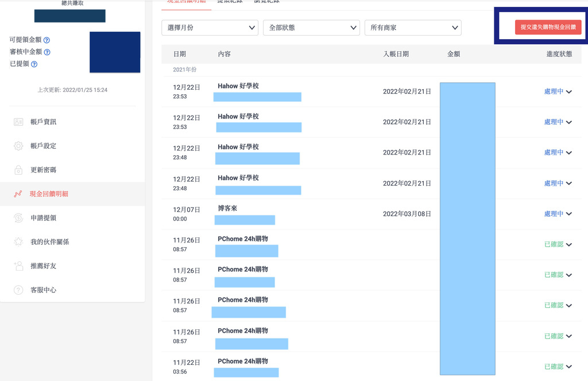This screenshot has width=588, height=381.
Task: Open 我的伙伴關係 via its star icon
Action: coord(18,242)
